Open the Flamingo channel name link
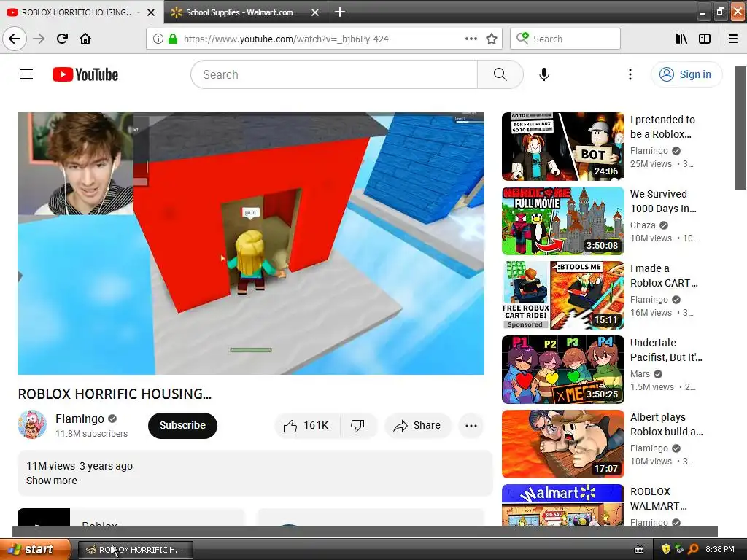 (x=80, y=419)
